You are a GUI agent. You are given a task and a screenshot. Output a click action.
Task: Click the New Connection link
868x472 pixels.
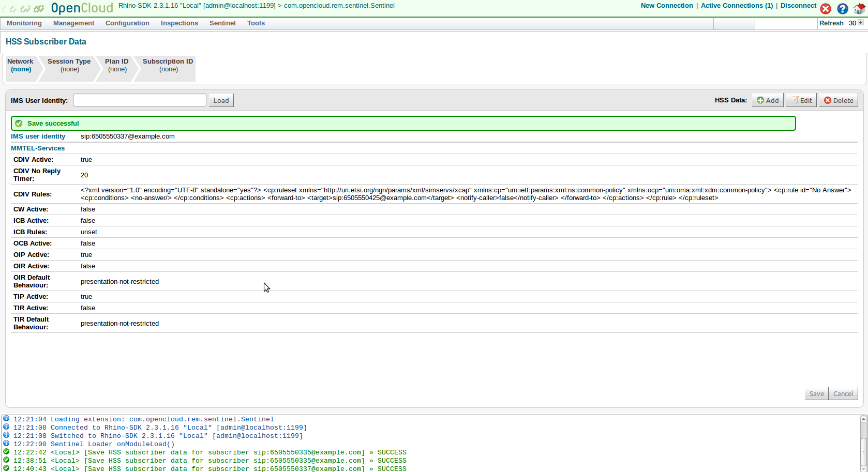pyautogui.click(x=666, y=6)
